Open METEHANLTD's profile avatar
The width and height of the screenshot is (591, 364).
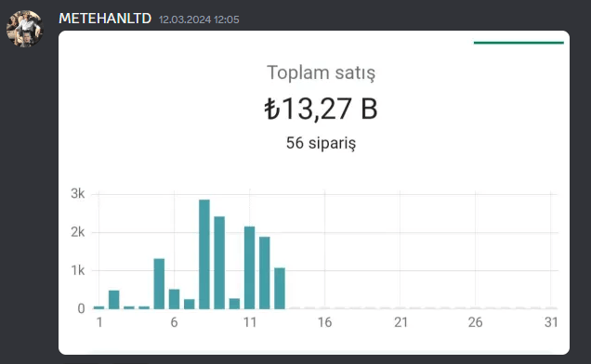25,29
